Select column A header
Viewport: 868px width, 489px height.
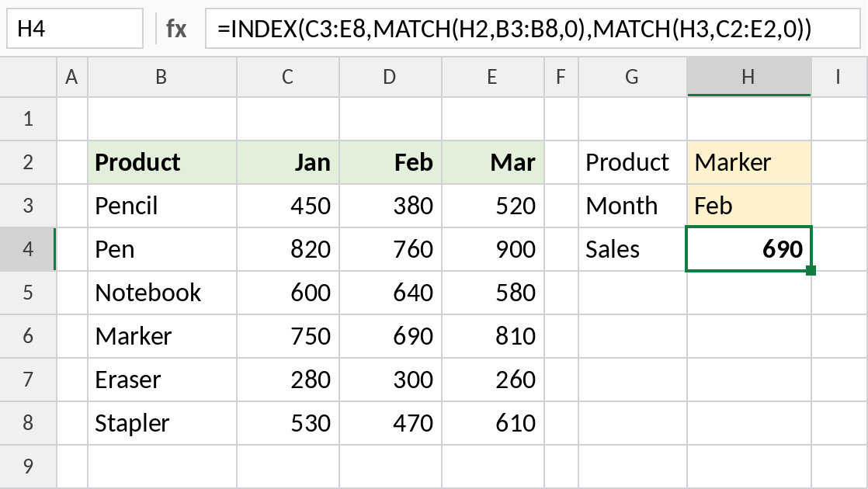tap(72, 77)
